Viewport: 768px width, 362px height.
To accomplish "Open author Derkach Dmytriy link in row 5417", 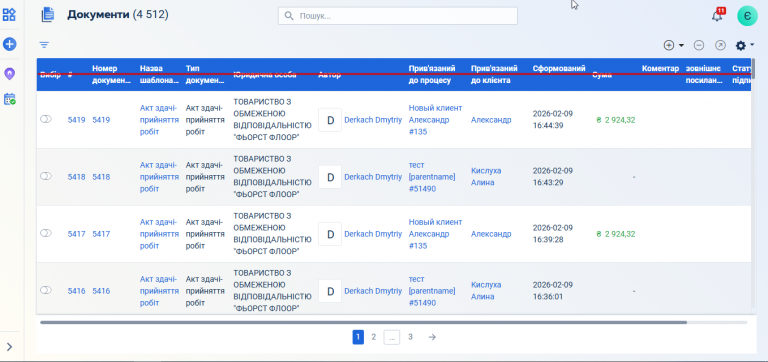I will pyautogui.click(x=373, y=234).
